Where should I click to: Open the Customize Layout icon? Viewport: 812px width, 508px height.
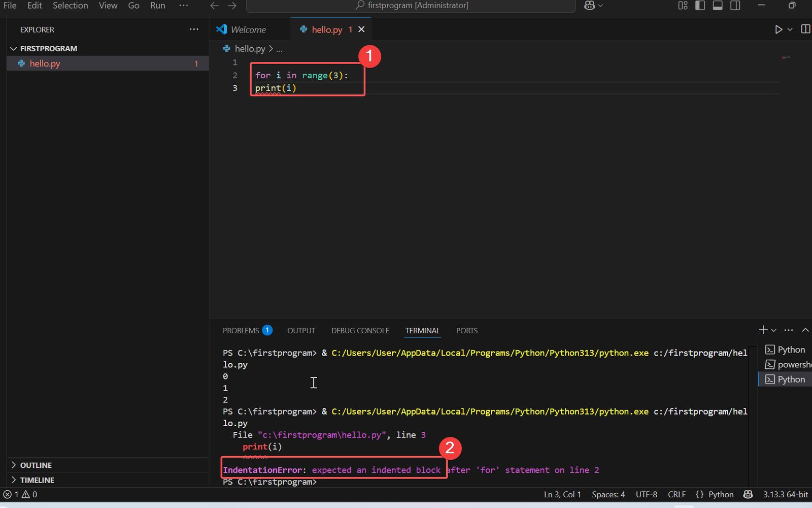[683, 6]
